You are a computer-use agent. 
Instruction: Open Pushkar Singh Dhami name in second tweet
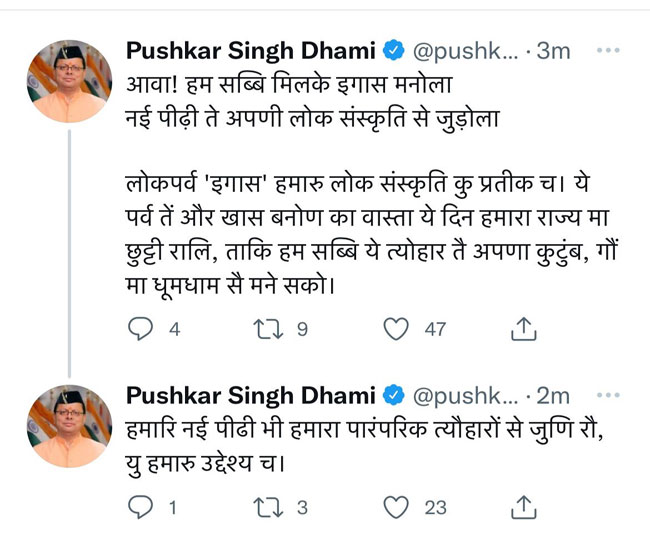coord(250,394)
